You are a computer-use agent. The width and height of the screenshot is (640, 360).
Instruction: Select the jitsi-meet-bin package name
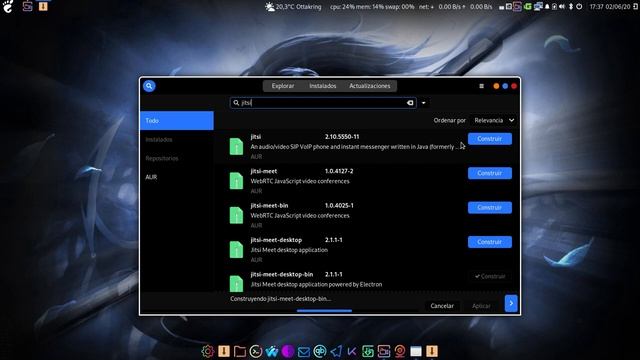click(269, 206)
